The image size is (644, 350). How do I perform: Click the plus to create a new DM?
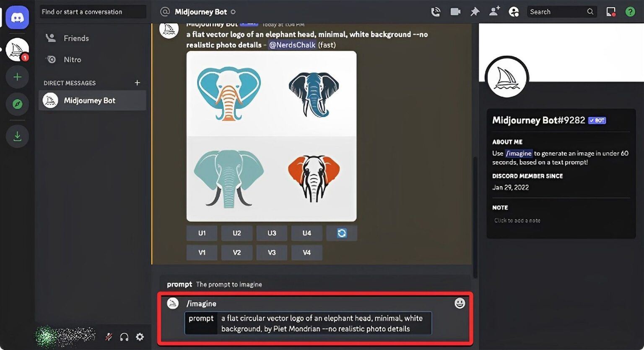tap(137, 83)
